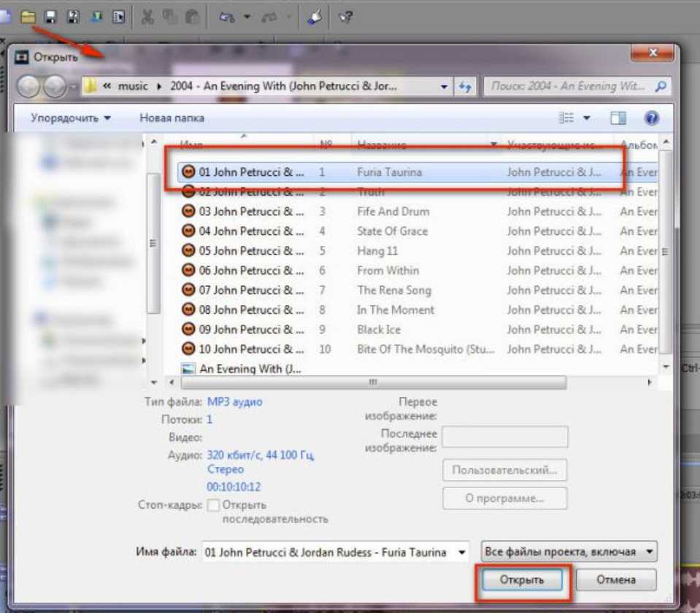Click the Открыть button
This screenshot has height=613, width=700.
click(522, 580)
